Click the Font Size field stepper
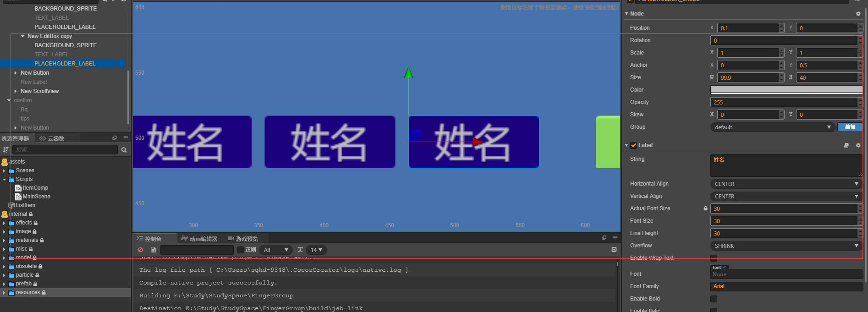 coord(860,221)
